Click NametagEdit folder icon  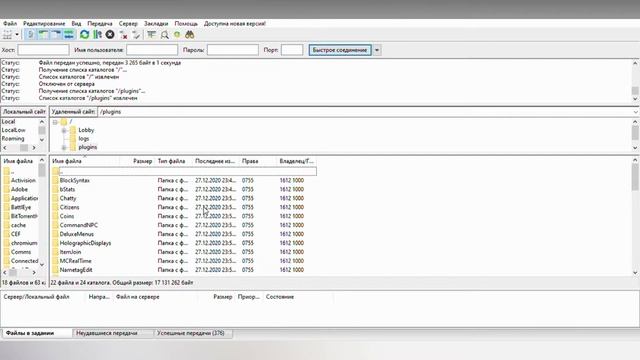coord(56,270)
